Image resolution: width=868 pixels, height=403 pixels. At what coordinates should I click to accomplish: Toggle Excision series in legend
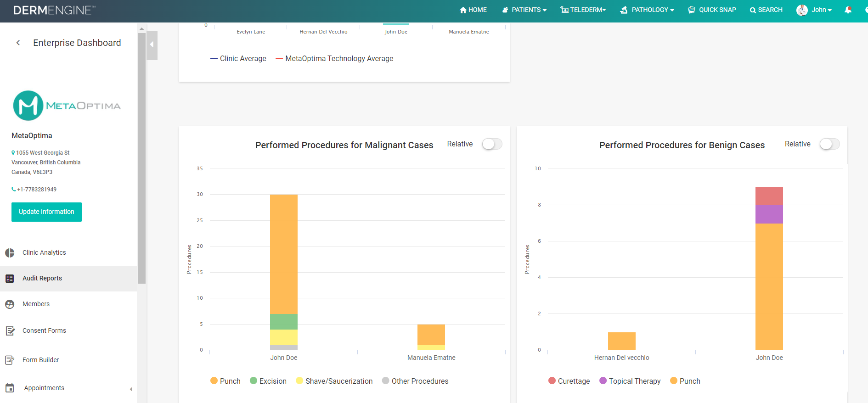(x=268, y=381)
